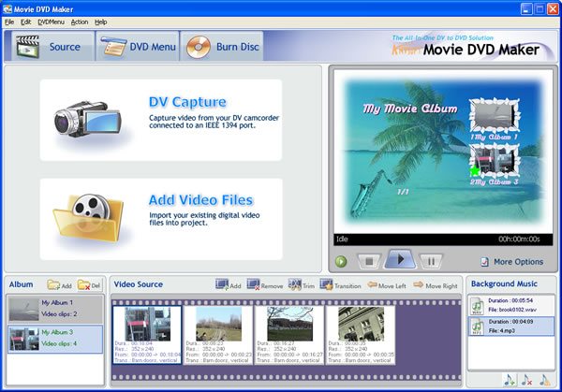The height and width of the screenshot is (392, 562).
Task: Close the Movie DVD Maker window
Action: (553, 9)
